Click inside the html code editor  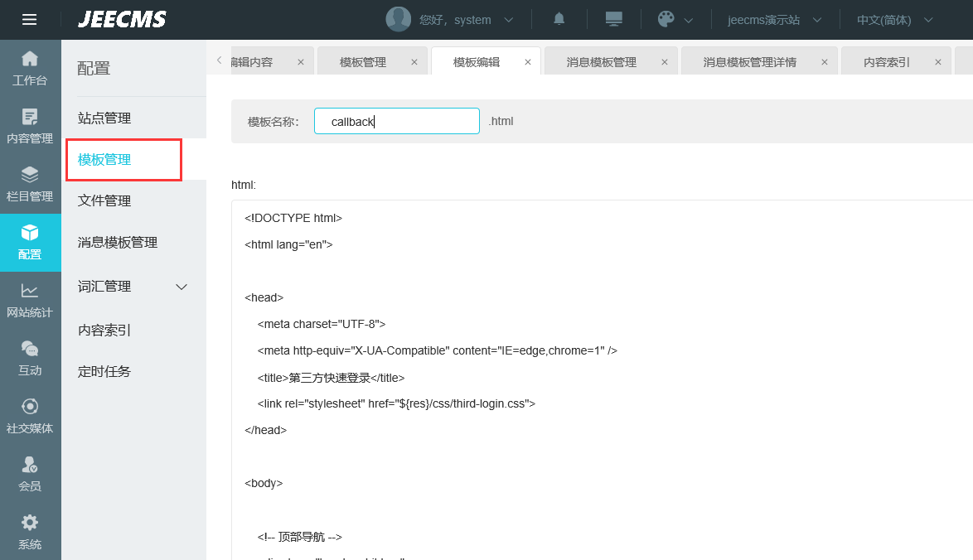(602, 379)
